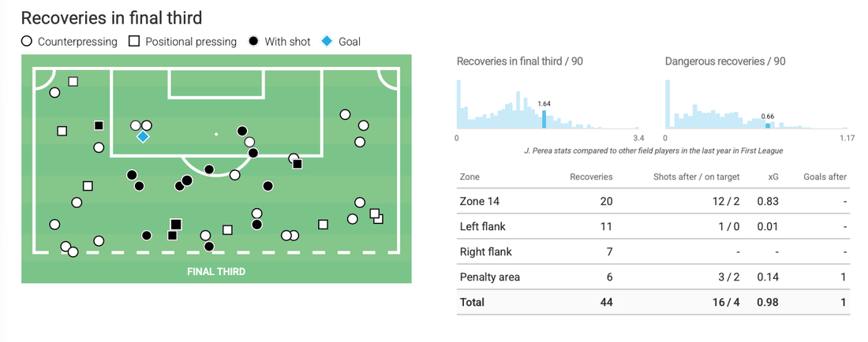Screen dimensions: 868x342
Task: Toggle the Positional pressing legend label
Action: coord(191,42)
